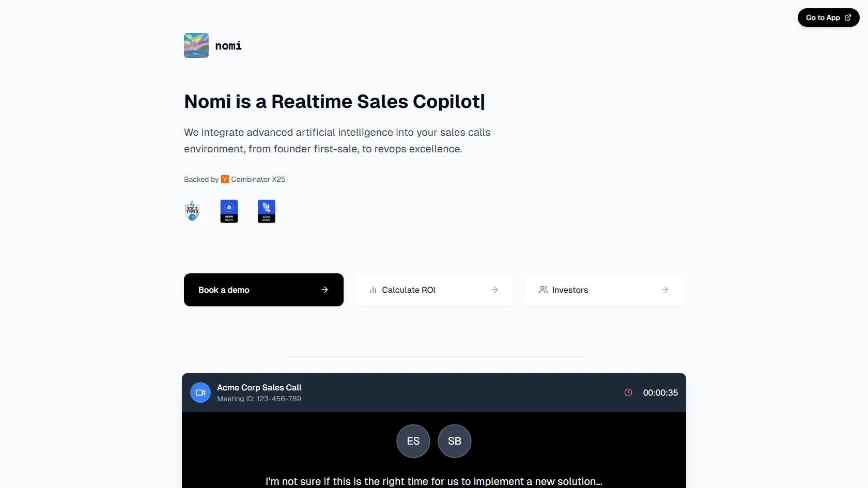The width and height of the screenshot is (868, 488).
Task: Click Meeting ID: 123-456-789 text
Action: pyautogui.click(x=259, y=399)
